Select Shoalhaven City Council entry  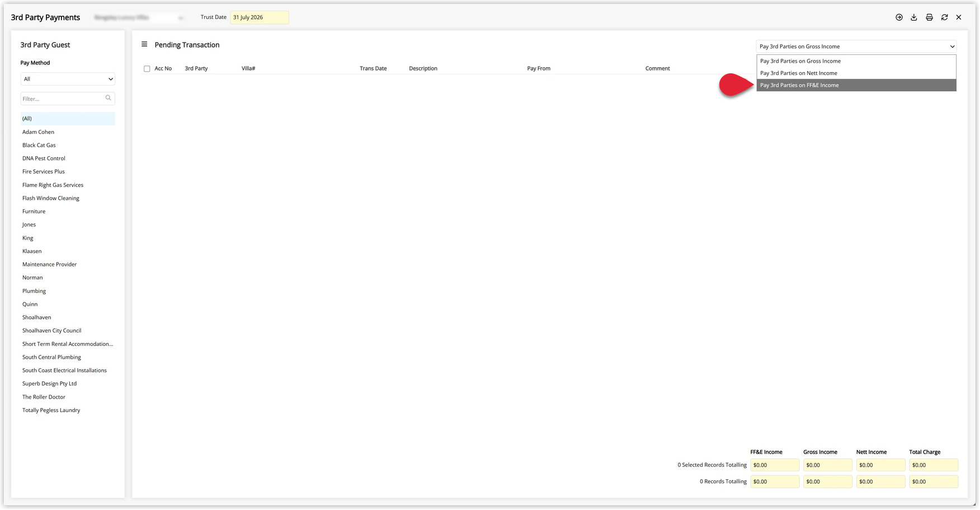click(68, 331)
